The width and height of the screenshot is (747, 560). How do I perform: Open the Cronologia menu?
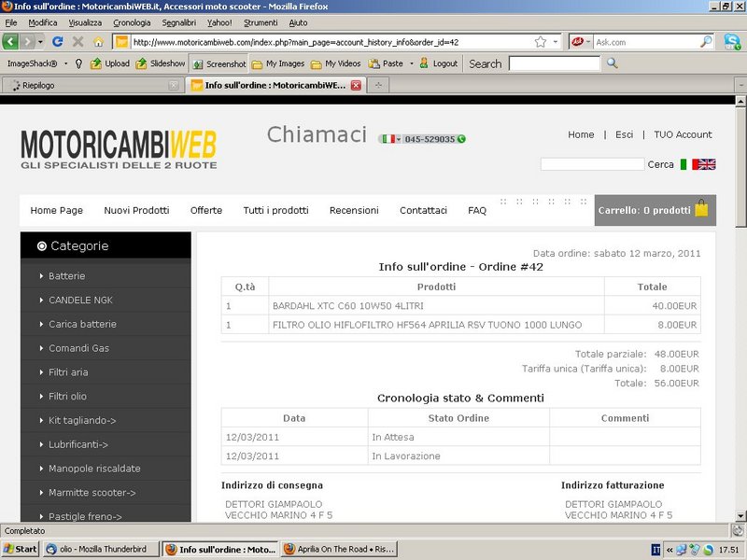pos(132,22)
